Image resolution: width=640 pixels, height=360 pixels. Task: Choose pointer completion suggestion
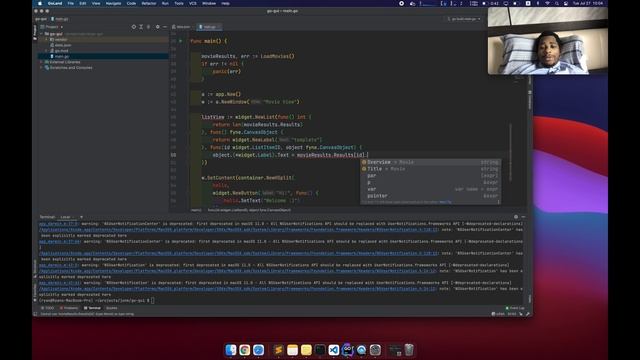tap(430, 196)
